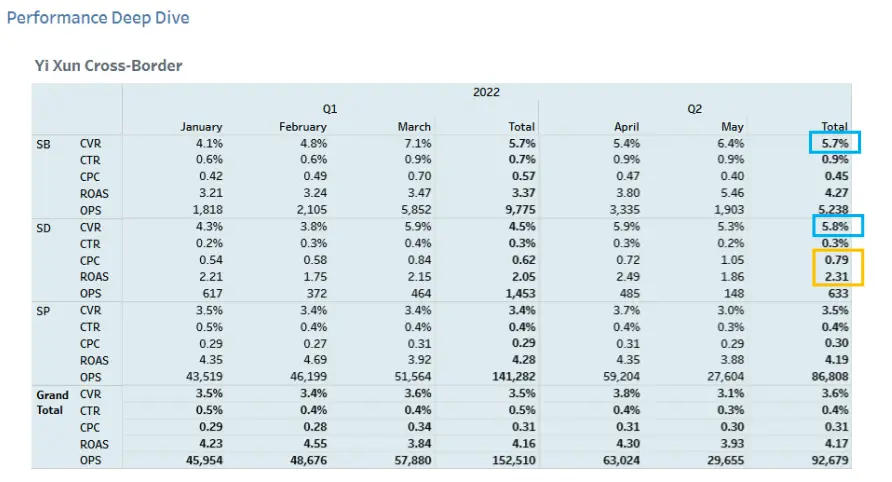This screenshot has height=482, width=892.
Task: Select the blue-boxed 5.8% SD CVR cell
Action: pos(835,227)
